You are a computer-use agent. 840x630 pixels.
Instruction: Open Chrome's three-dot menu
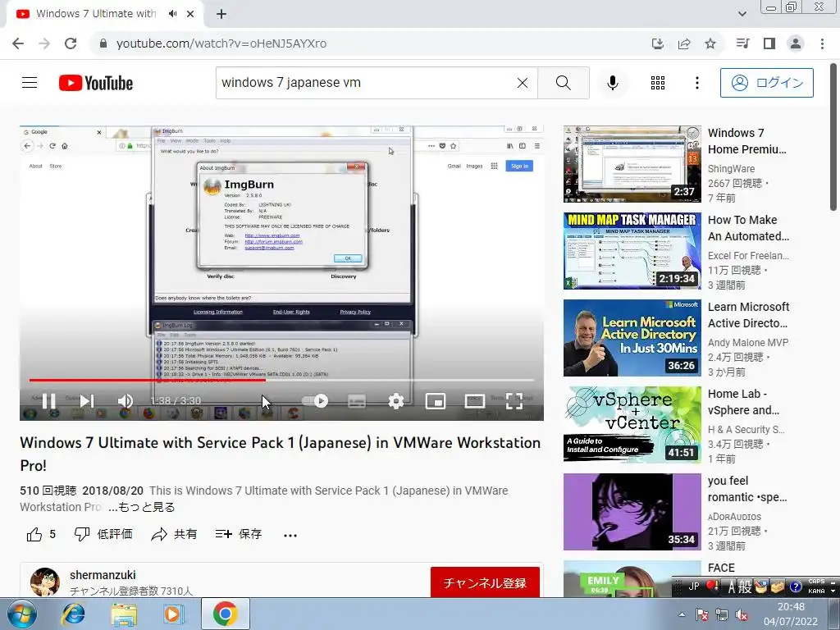pos(822,43)
